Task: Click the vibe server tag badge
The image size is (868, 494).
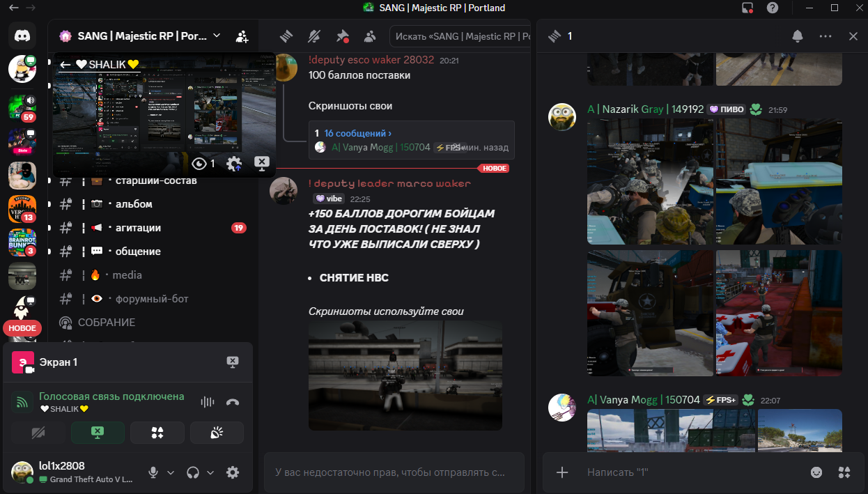Action: tap(329, 199)
